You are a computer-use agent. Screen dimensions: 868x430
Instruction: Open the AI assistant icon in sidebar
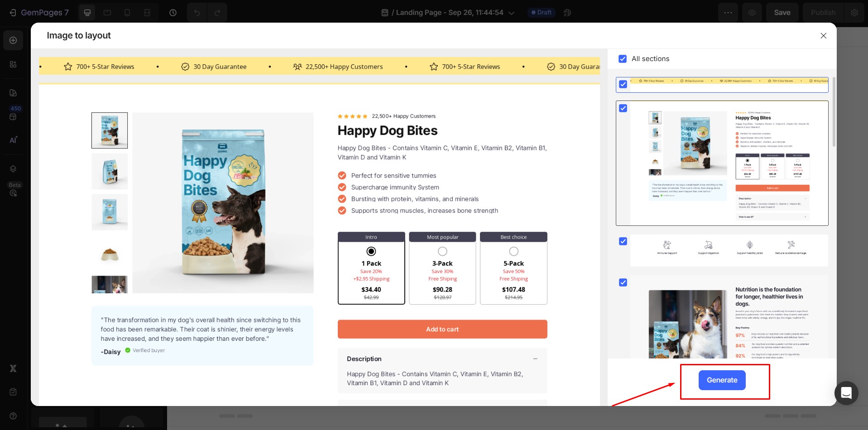point(13,140)
